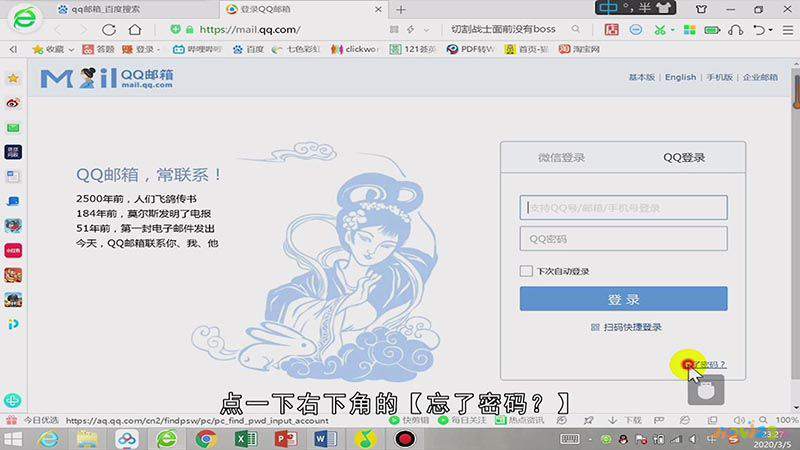This screenshot has height=450, width=800.
Task: Open the 下载 downloads in status bar
Action: point(626,420)
